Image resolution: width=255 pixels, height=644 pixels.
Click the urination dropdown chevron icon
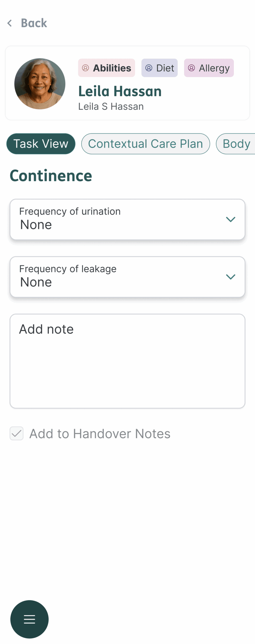pyautogui.click(x=231, y=219)
